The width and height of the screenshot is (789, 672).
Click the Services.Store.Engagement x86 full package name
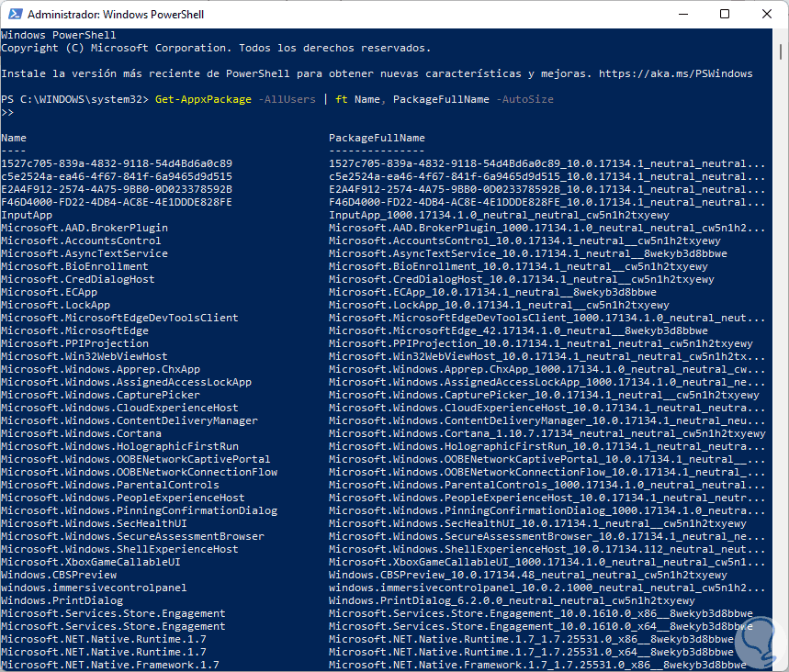541,613
